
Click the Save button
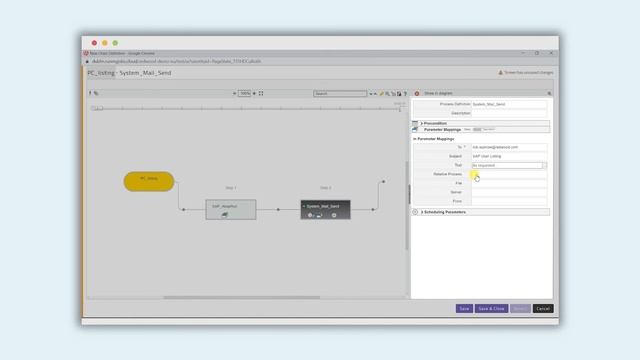[x=464, y=309]
